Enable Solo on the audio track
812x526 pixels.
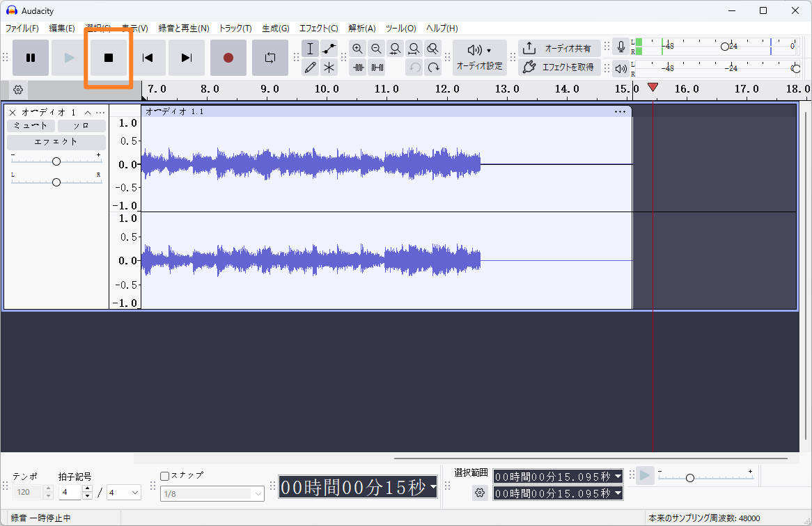[x=81, y=125]
